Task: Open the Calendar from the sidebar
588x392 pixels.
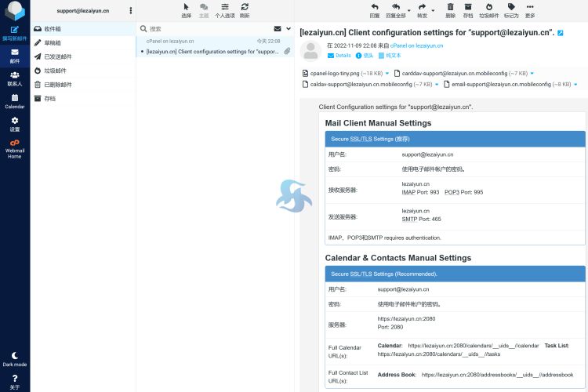Action: [x=15, y=100]
